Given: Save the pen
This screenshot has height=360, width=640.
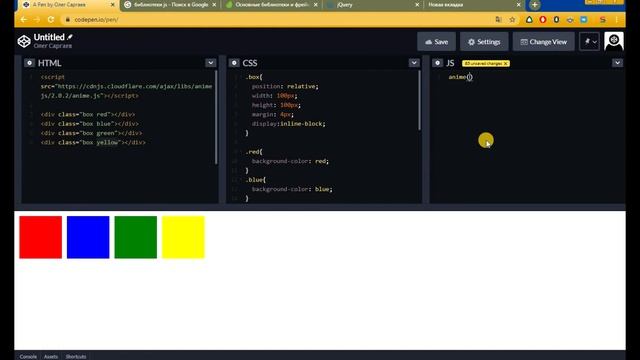Looking at the screenshot, I should 436,42.
